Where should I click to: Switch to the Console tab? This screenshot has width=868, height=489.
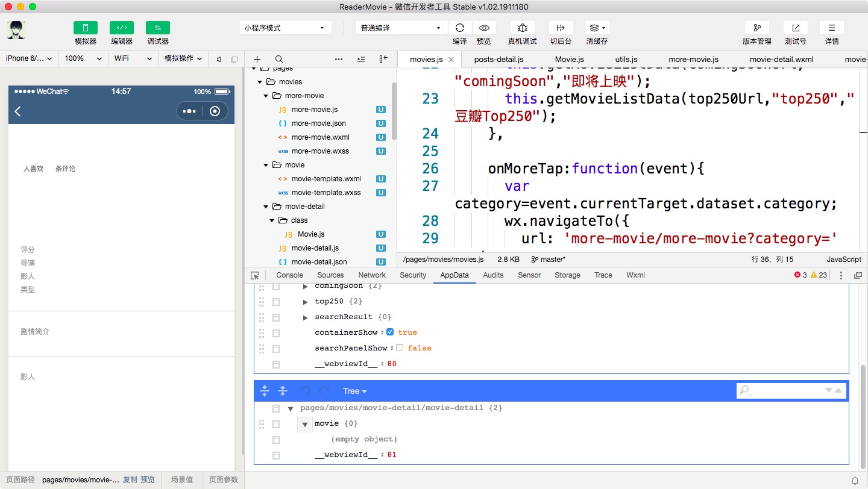click(289, 275)
